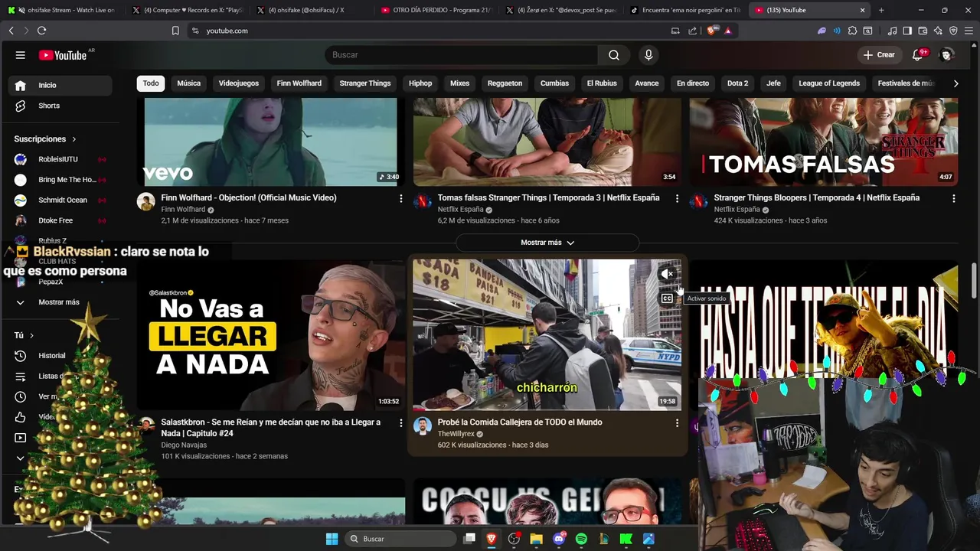Screen dimensions: 980x551
Task: Select the Música filter chip
Action: tap(189, 83)
